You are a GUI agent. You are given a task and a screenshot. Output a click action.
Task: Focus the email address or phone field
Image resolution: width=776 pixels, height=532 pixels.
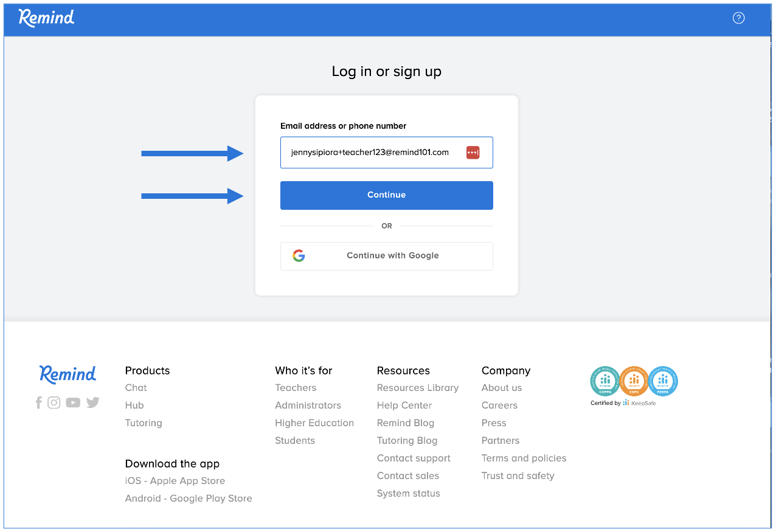point(371,153)
